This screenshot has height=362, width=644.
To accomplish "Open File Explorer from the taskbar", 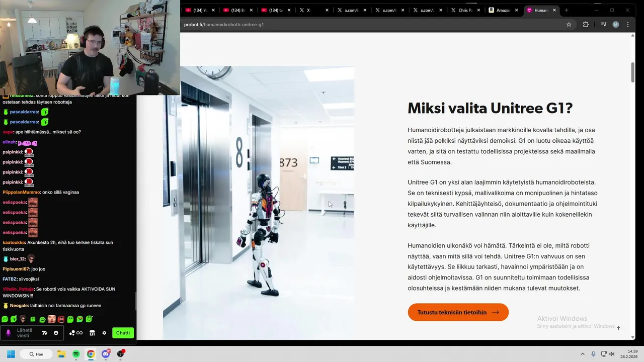I will (x=61, y=354).
